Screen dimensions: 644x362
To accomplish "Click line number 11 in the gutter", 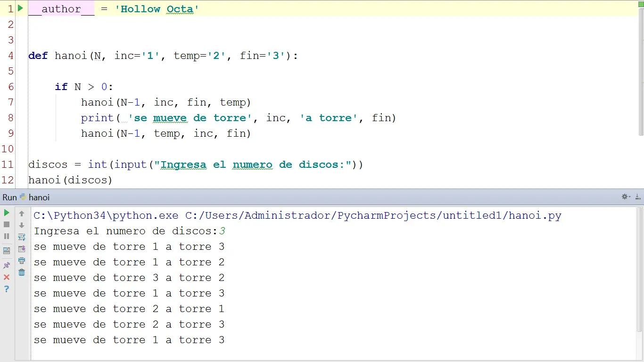I will (x=8, y=165).
